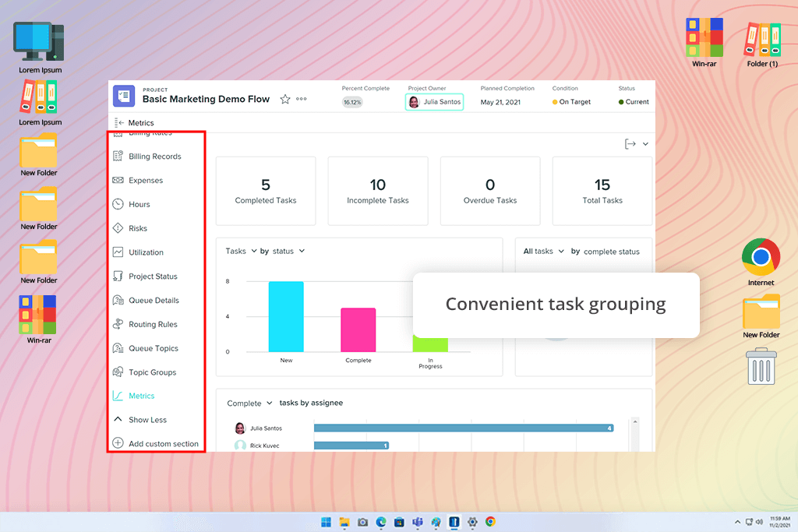Viewport: 798px width, 532px height.
Task: Click planned completion date May 21, 2021
Action: (500, 102)
